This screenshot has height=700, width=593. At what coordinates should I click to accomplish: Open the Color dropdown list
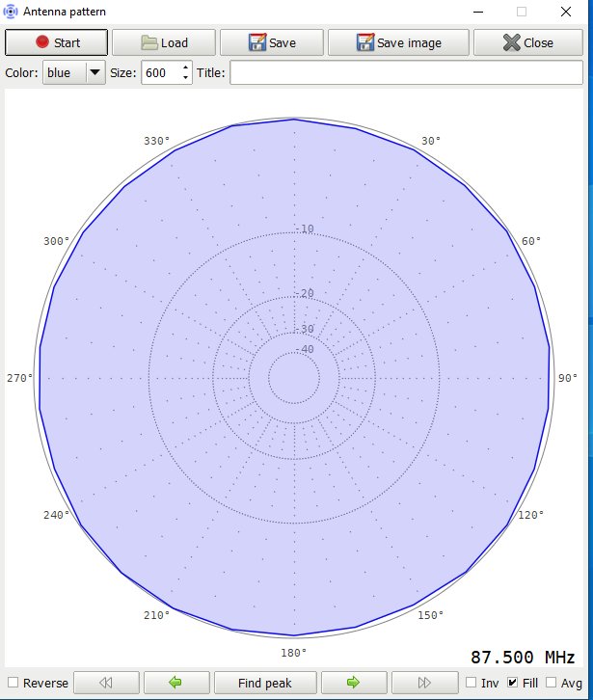[94, 73]
